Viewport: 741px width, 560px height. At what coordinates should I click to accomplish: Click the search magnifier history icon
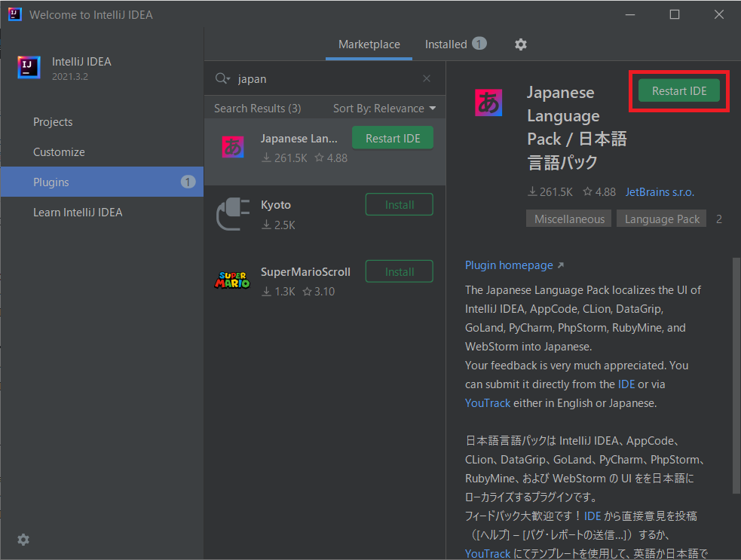click(222, 78)
